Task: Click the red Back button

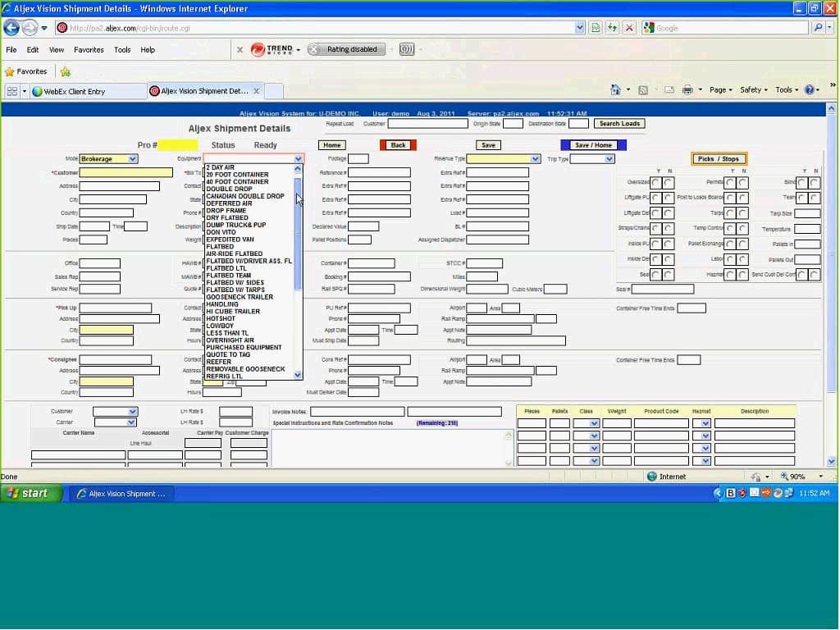Action: [x=398, y=145]
